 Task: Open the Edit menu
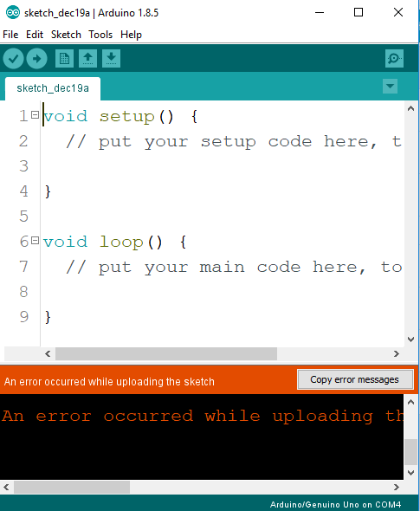[35, 35]
